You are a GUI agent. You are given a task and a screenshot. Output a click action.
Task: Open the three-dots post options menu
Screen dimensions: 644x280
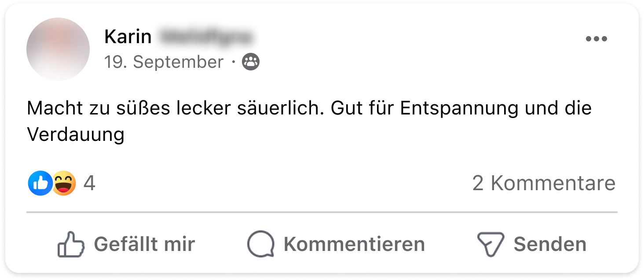coord(596,39)
